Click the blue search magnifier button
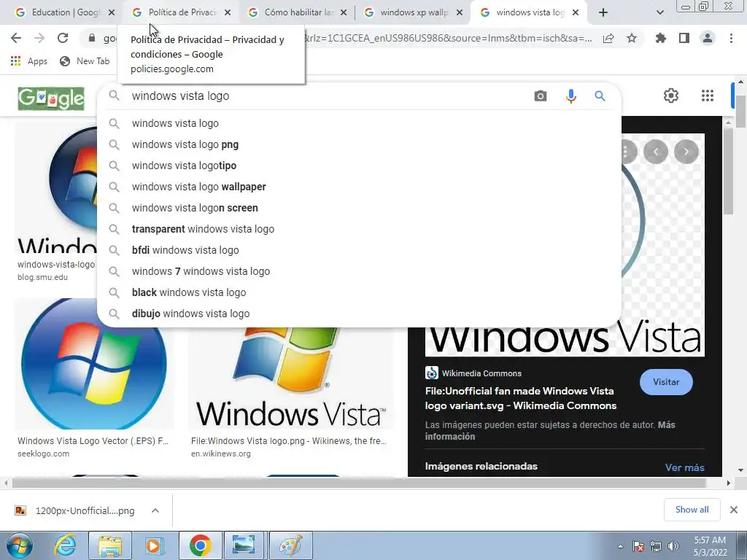Image resolution: width=747 pixels, height=560 pixels. (600, 96)
